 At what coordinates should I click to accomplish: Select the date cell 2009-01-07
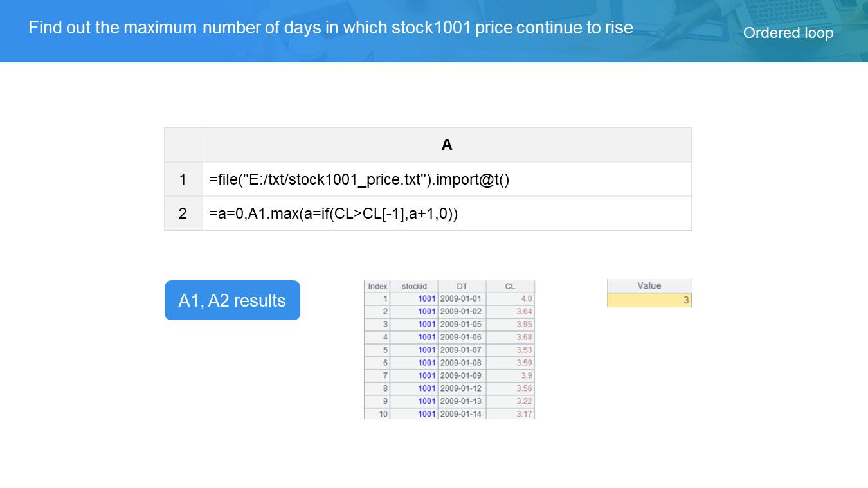[x=461, y=350]
